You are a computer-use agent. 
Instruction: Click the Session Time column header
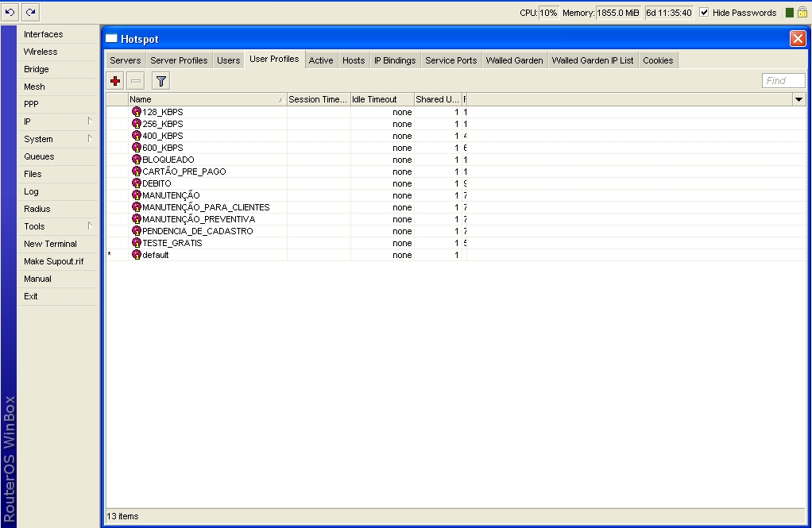click(319, 99)
